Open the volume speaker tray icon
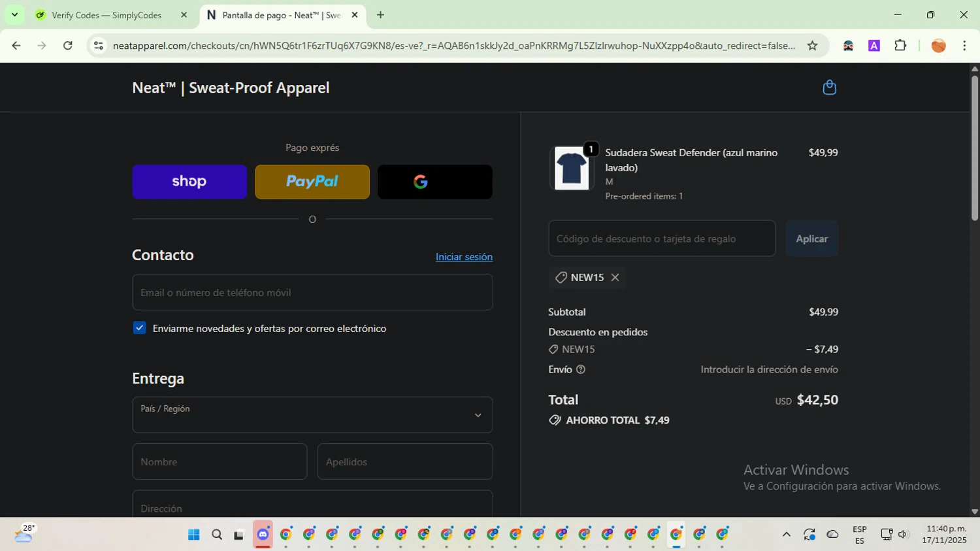The width and height of the screenshot is (980, 551). (x=904, y=535)
